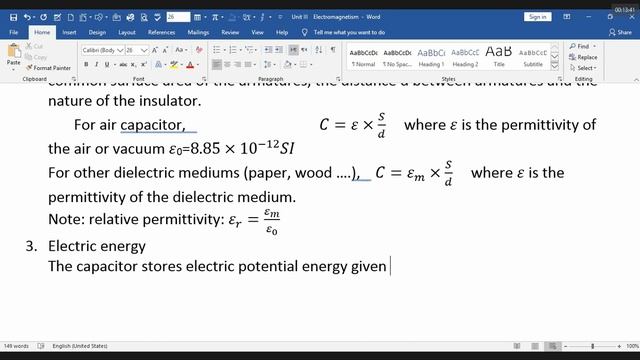Screen dimensions: 640x360
Task: Click the Save icon in the quick access toolbar
Action: (13, 17)
